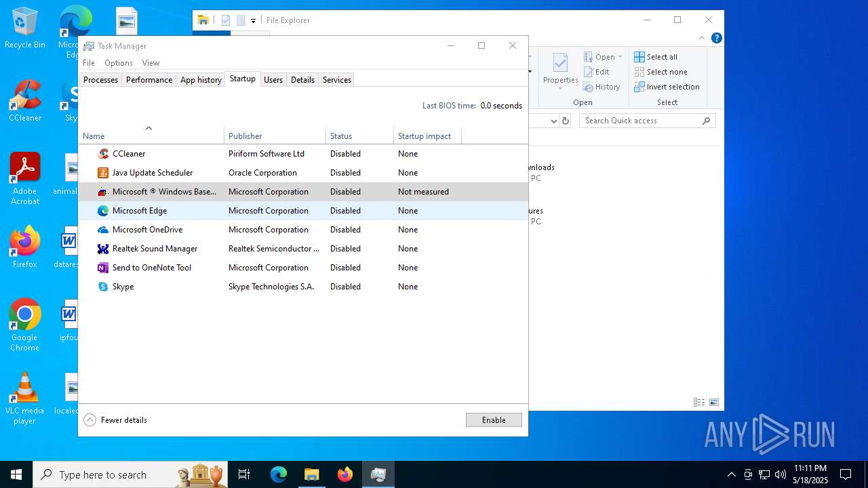Switch to the Details tab
This screenshot has height=488, width=868.
(x=302, y=80)
